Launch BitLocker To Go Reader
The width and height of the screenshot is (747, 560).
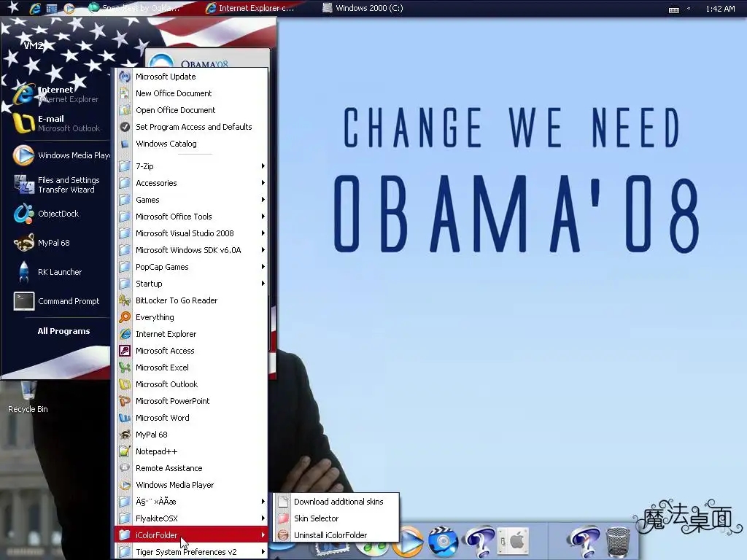pos(192,300)
